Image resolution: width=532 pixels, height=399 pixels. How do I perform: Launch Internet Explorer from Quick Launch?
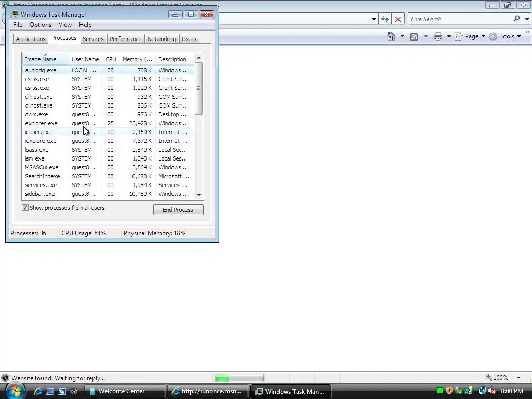38,391
